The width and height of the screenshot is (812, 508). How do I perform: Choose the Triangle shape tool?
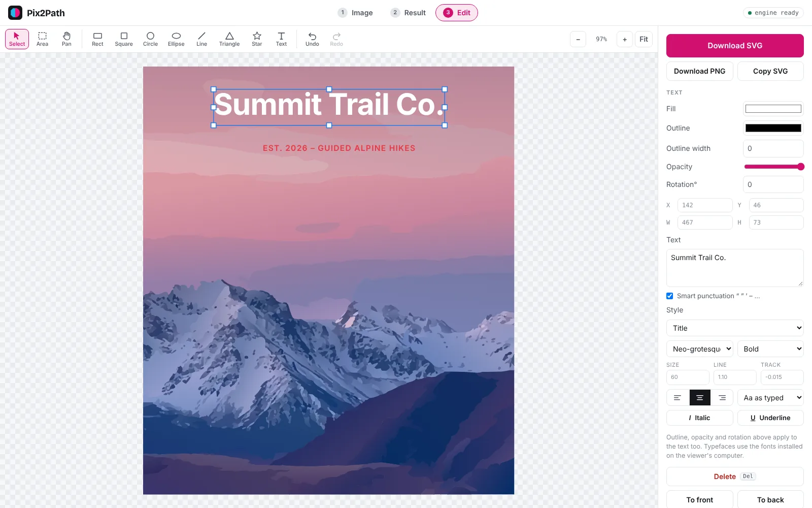(229, 39)
